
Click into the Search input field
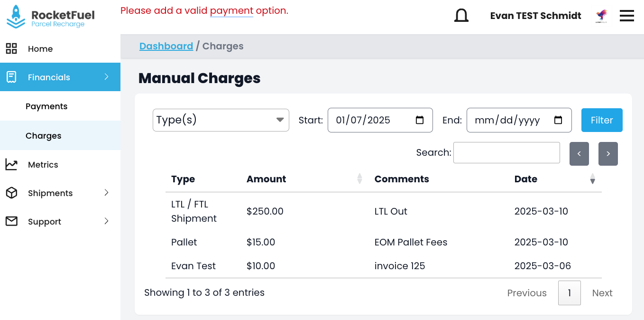506,153
